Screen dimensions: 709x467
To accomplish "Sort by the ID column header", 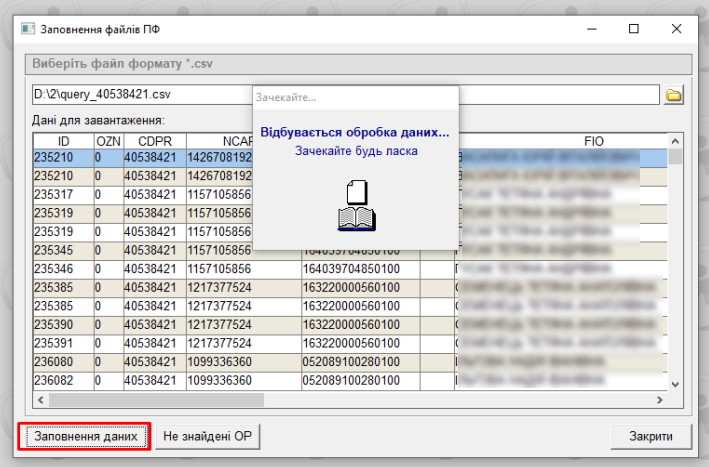I will coord(63,141).
